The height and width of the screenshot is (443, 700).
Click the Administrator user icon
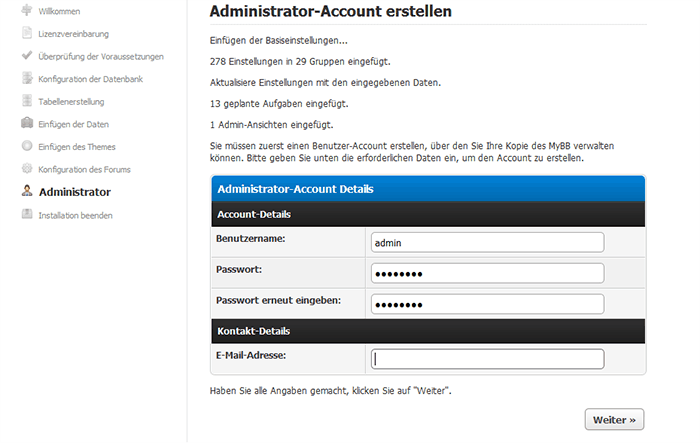(x=27, y=191)
